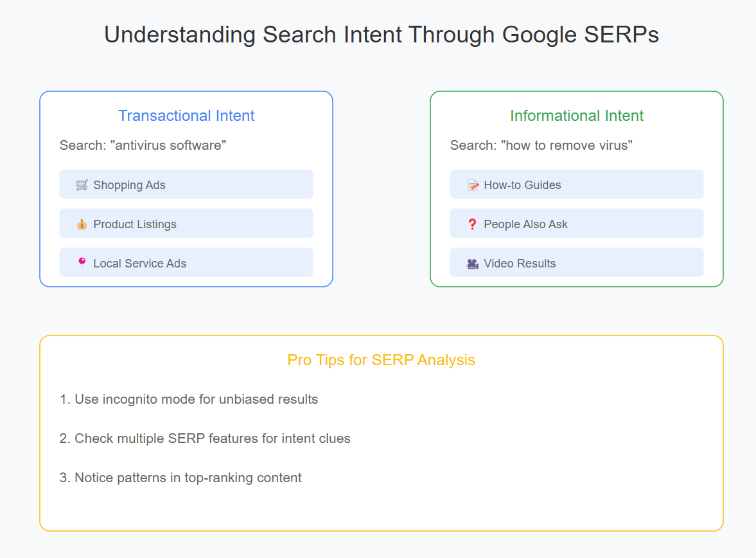Click the incognito mode tip
756x558 pixels.
click(x=189, y=399)
